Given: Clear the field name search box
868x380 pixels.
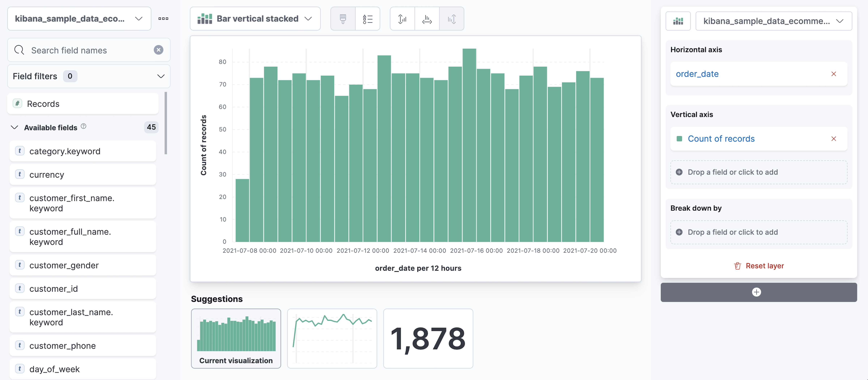Looking at the screenshot, I should tap(158, 50).
